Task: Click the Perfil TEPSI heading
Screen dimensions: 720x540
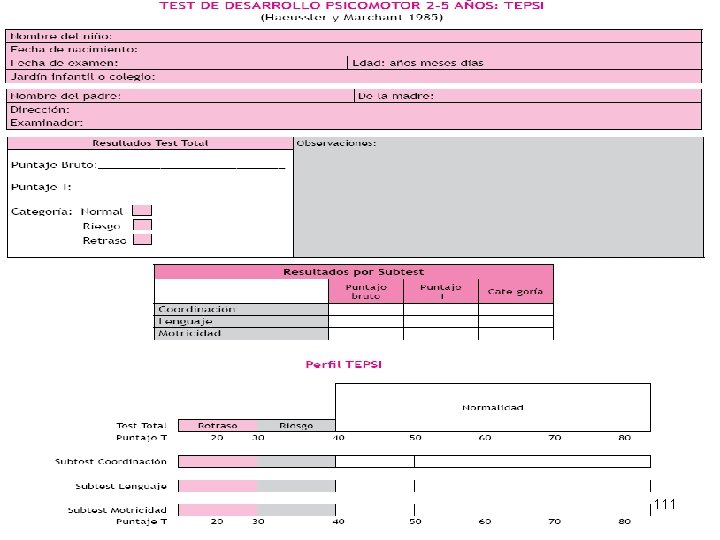Action: tap(343, 364)
